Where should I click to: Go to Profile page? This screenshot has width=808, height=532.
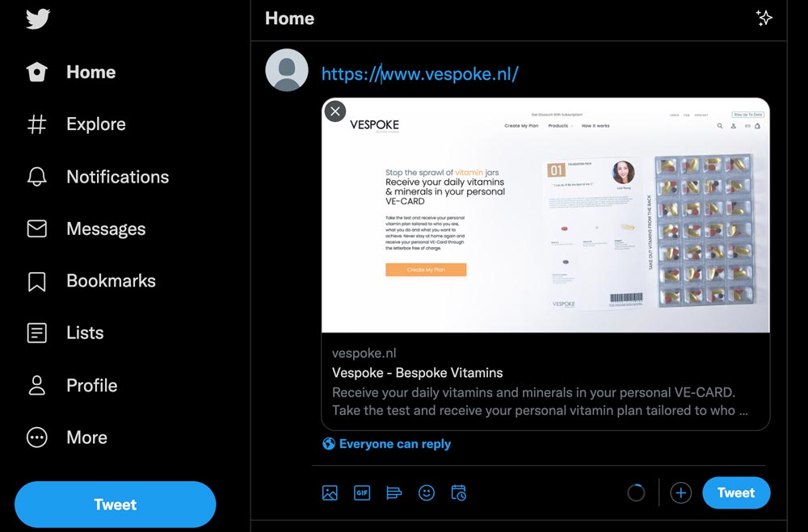[x=72, y=385]
